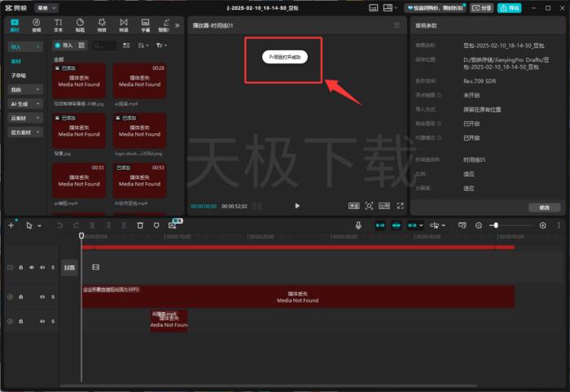
Task: Open the 贴纸 (Stickers) panel icon
Action: click(80, 25)
